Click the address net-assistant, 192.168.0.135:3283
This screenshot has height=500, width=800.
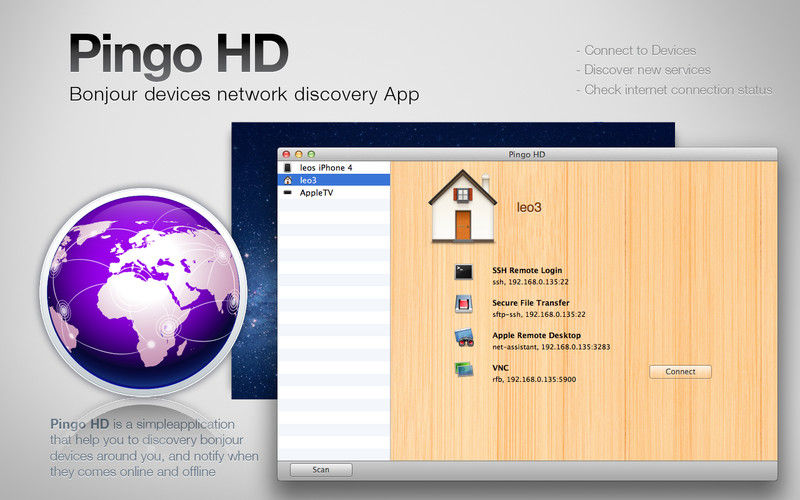click(551, 347)
